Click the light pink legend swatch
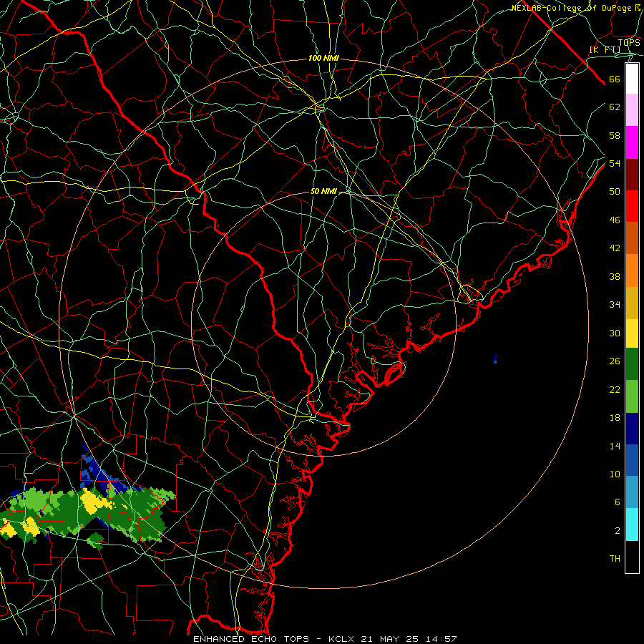 point(632,110)
